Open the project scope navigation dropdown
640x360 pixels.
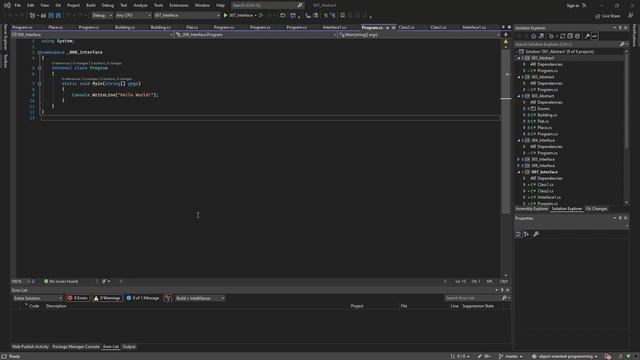92,35
